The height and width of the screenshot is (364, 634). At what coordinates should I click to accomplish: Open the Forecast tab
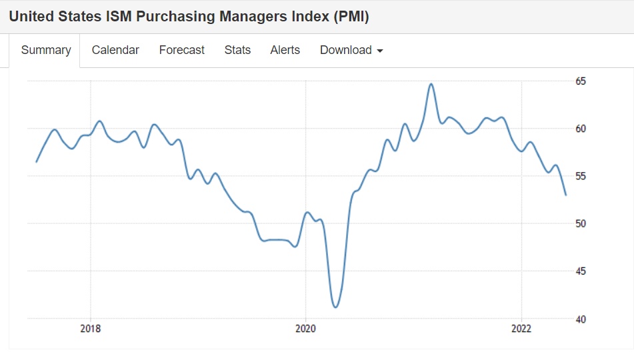coord(181,50)
